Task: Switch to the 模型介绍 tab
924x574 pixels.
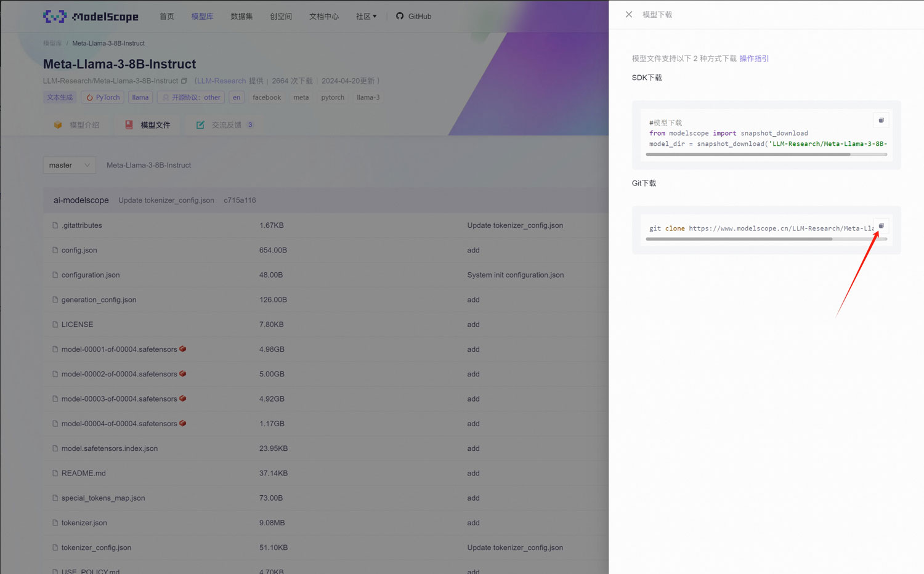Action: point(76,125)
